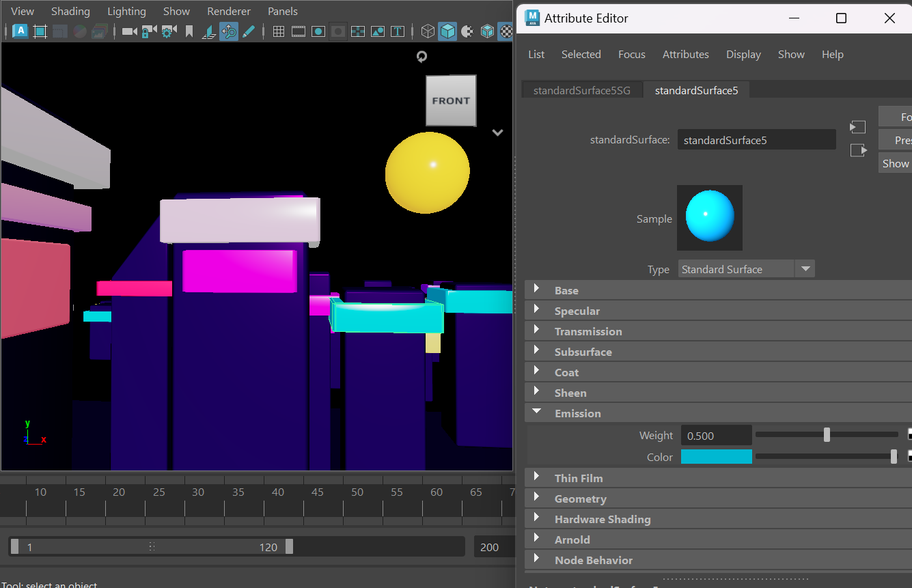Click the output connection arrow icon
Viewport: 912px width, 588px height.
click(858, 150)
